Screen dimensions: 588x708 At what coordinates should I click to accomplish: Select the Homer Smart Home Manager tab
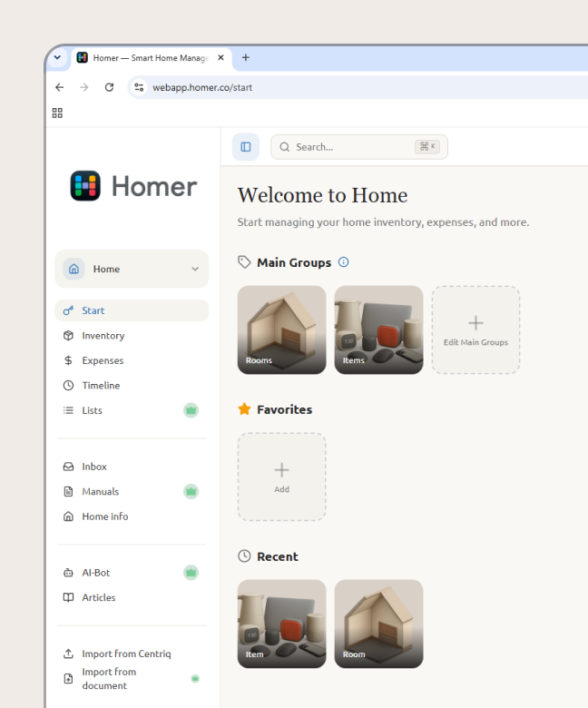pyautogui.click(x=152, y=58)
